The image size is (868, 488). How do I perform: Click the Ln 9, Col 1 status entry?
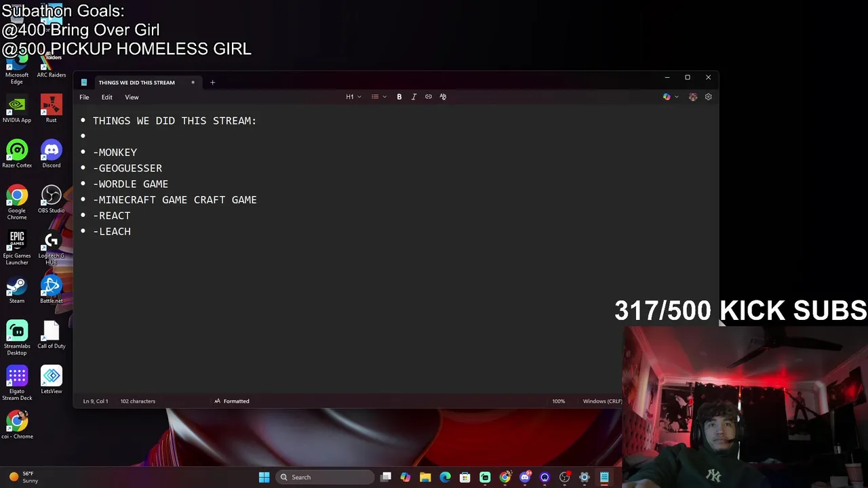click(96, 401)
